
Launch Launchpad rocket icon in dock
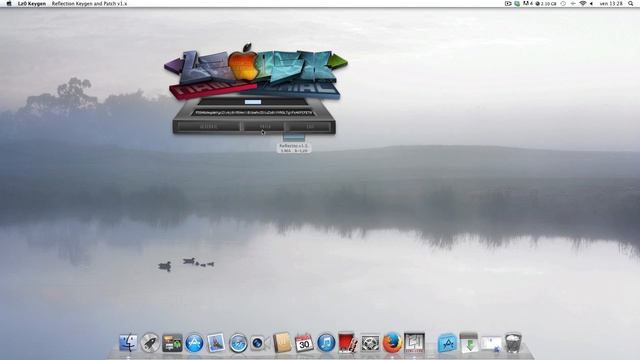(150, 342)
